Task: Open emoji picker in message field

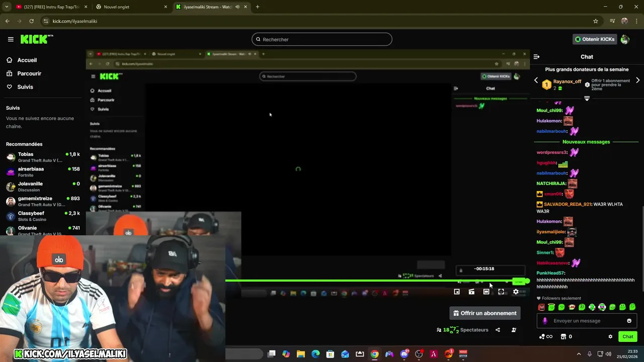Action: coord(629,321)
